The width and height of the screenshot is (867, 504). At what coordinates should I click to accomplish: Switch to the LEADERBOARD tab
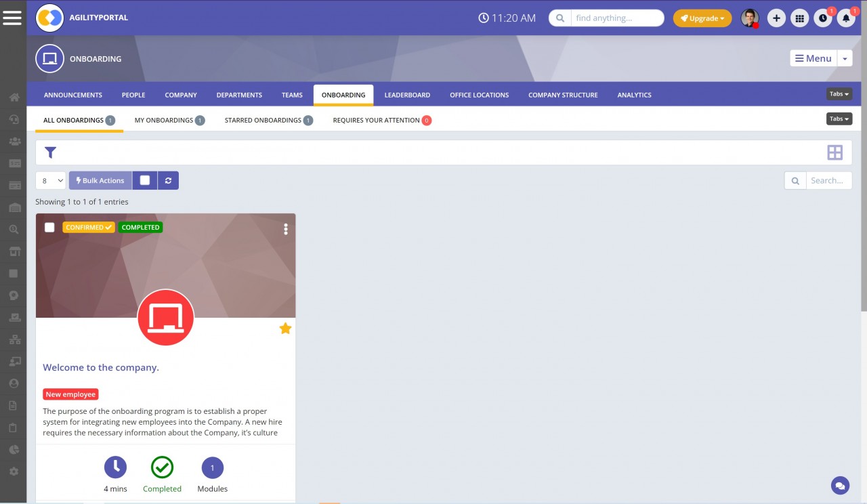407,95
